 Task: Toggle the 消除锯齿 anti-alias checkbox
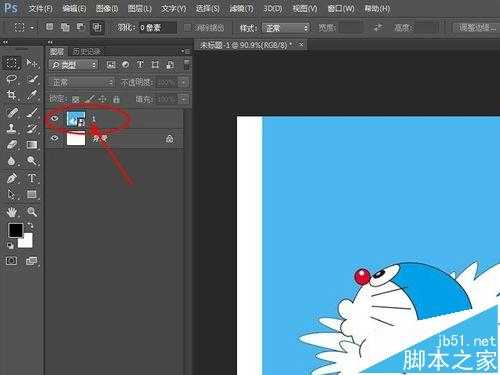187,28
